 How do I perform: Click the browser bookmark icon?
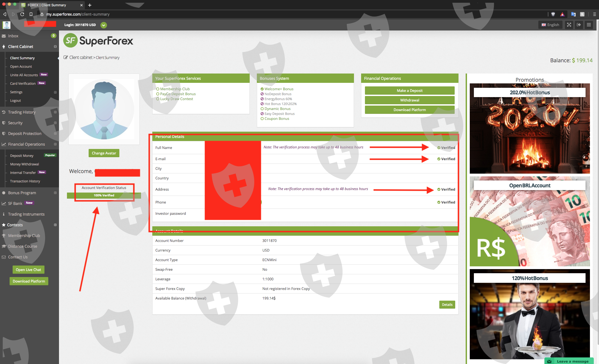point(31,14)
